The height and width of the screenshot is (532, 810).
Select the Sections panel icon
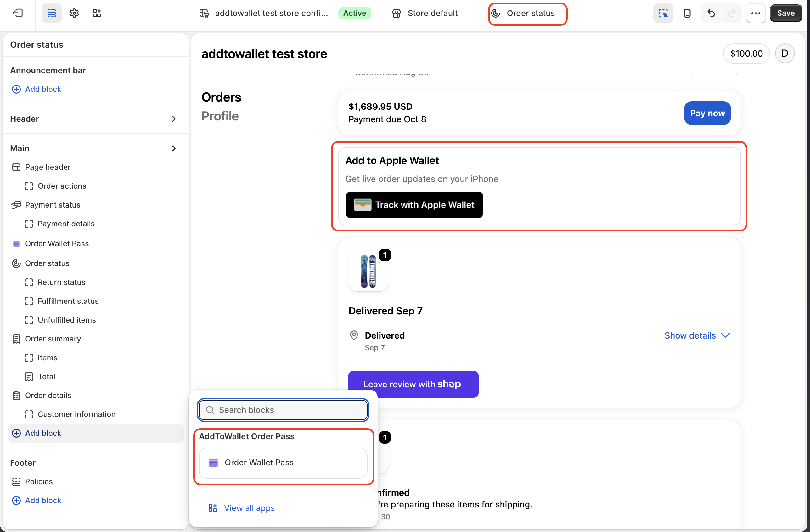point(51,13)
